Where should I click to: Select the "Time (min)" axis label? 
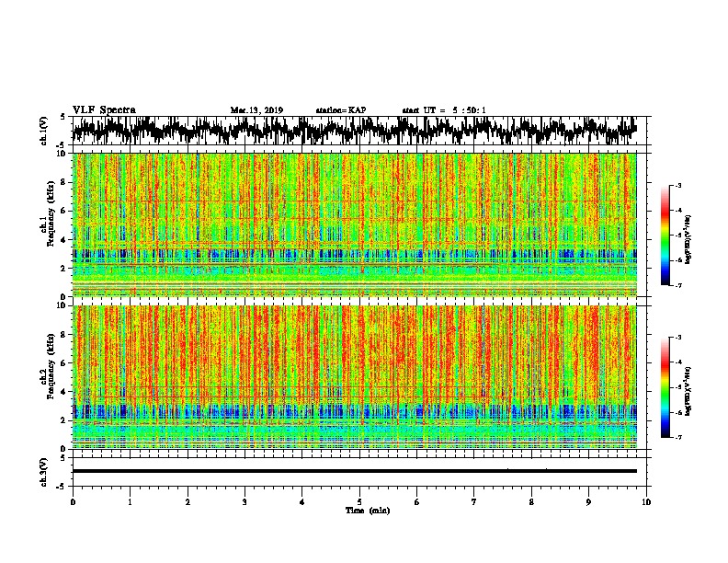click(368, 511)
